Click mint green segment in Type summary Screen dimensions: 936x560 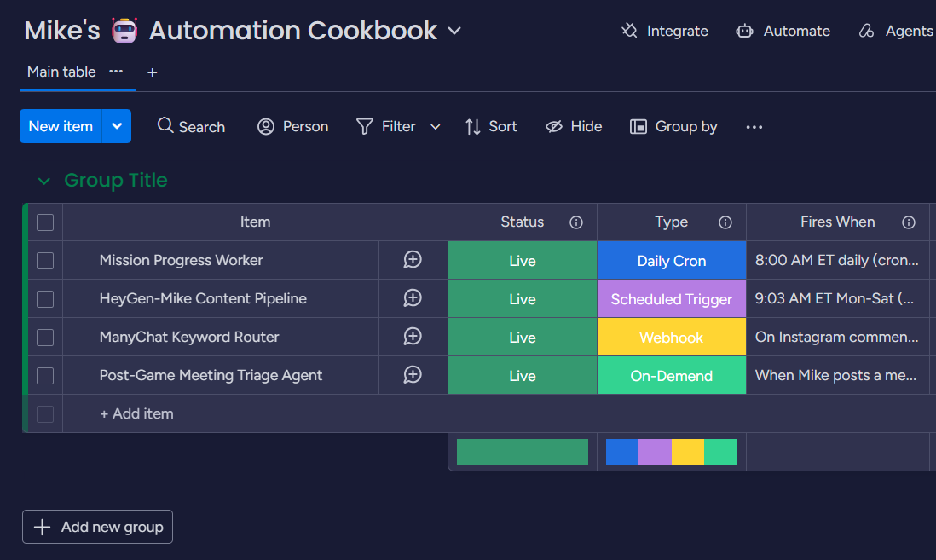click(x=720, y=452)
